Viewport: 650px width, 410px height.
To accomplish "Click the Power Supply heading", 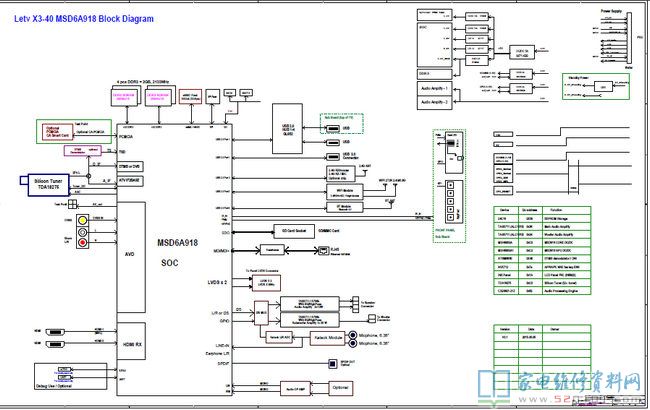I will click(611, 11).
